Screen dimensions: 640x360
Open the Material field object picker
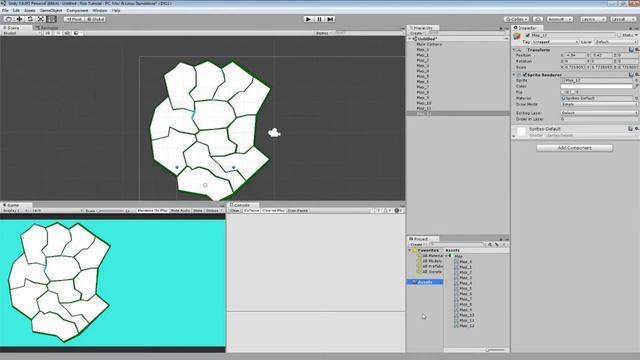pyautogui.click(x=636, y=98)
